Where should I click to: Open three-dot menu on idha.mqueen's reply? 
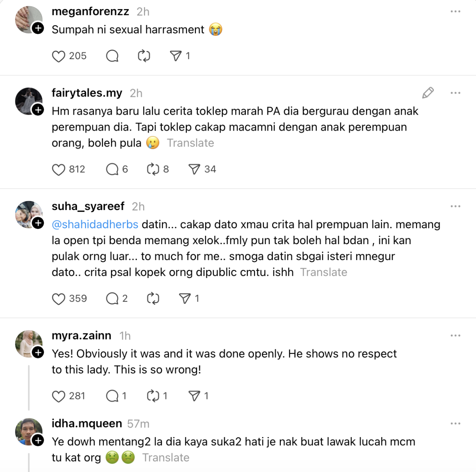point(455,424)
